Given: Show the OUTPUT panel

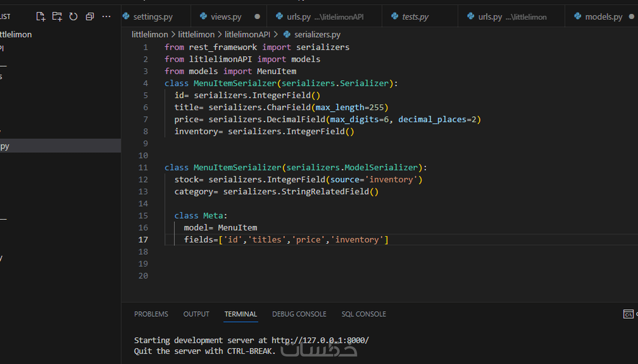Looking at the screenshot, I should [196, 314].
